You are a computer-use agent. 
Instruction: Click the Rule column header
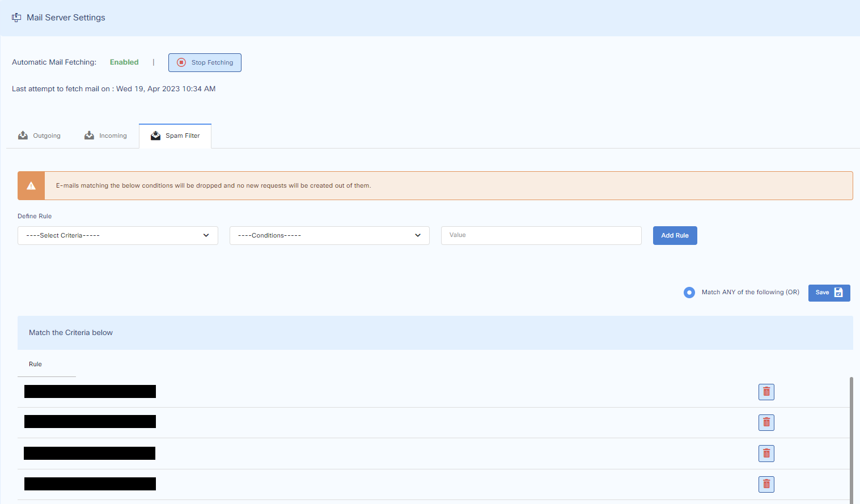coord(35,364)
